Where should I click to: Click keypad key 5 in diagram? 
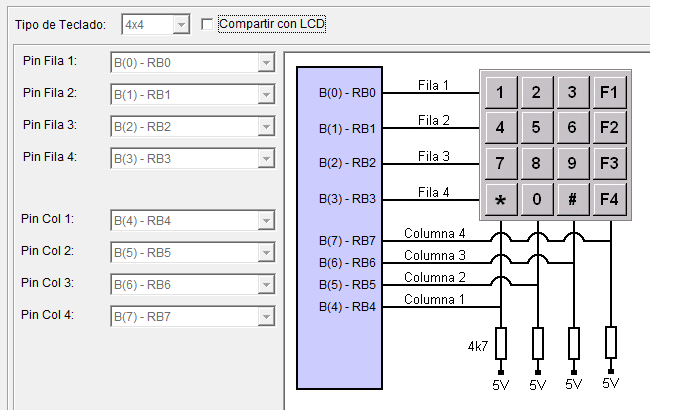click(536, 128)
